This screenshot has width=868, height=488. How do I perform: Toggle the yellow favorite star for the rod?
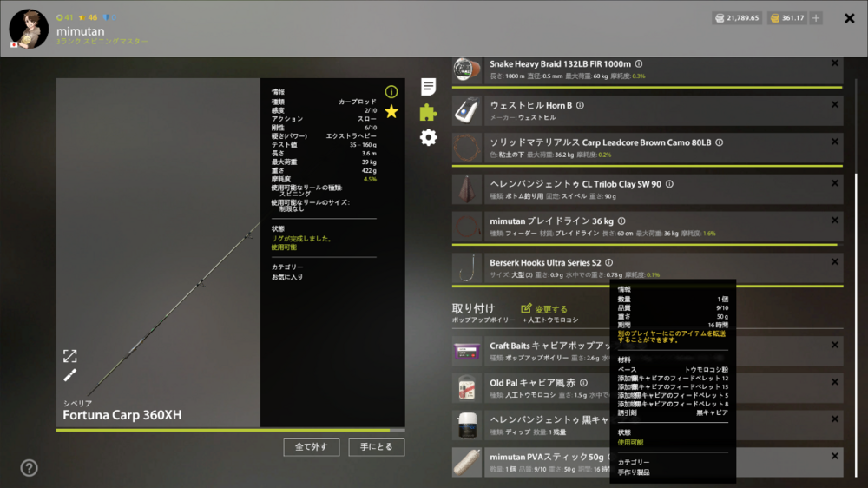pyautogui.click(x=391, y=111)
